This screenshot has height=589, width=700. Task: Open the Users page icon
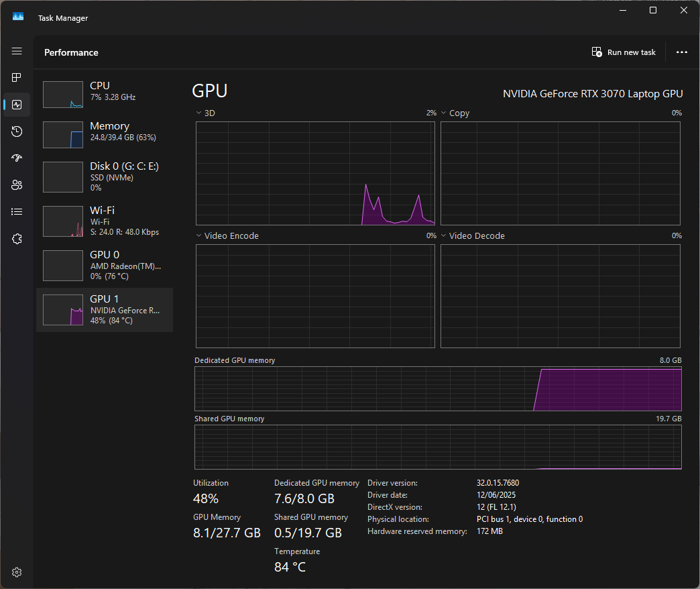(x=17, y=185)
